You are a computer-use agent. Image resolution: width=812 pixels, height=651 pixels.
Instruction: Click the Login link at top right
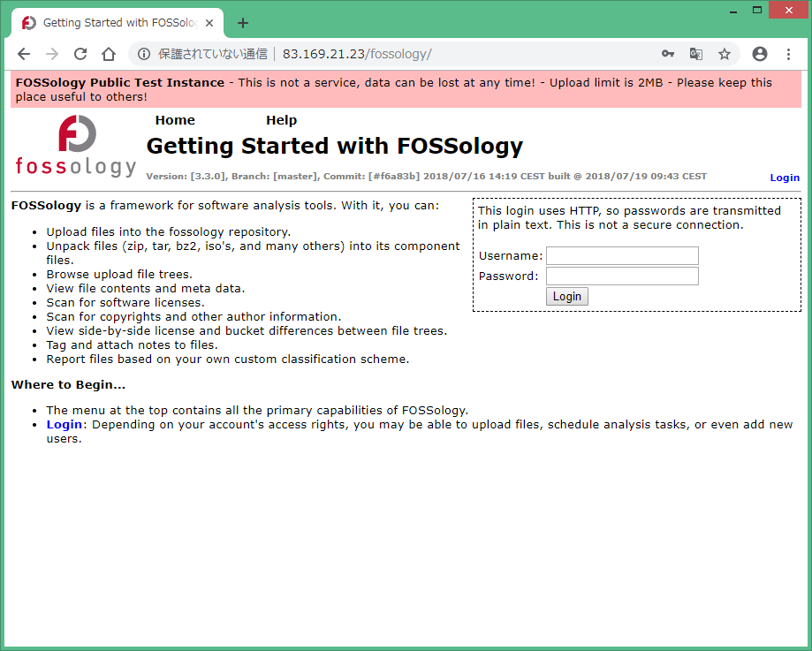tap(784, 177)
